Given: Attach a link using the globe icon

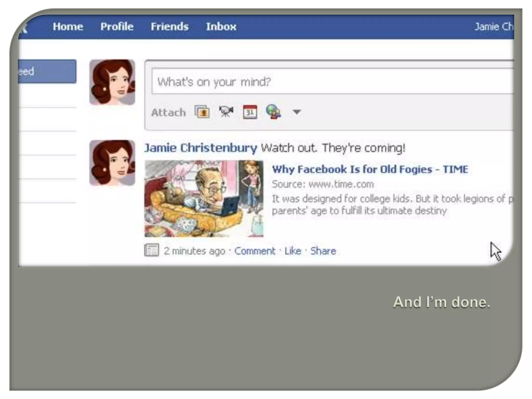Looking at the screenshot, I should (273, 112).
